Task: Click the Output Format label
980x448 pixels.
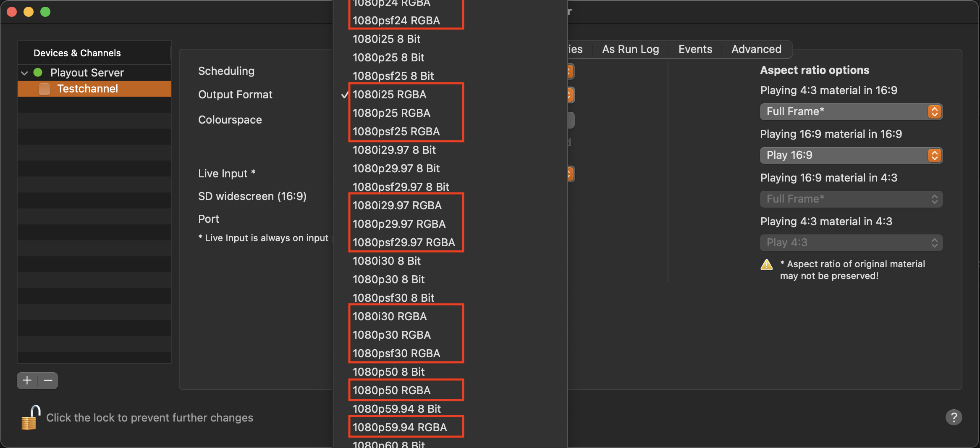Action: coord(235,95)
